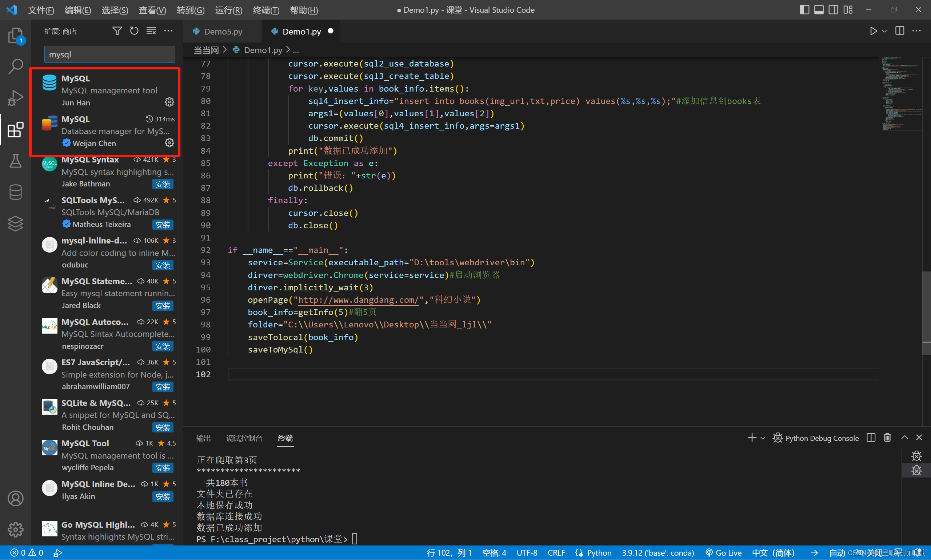
Task: Open the dropdown next to Run Python File
Action: pos(884,31)
